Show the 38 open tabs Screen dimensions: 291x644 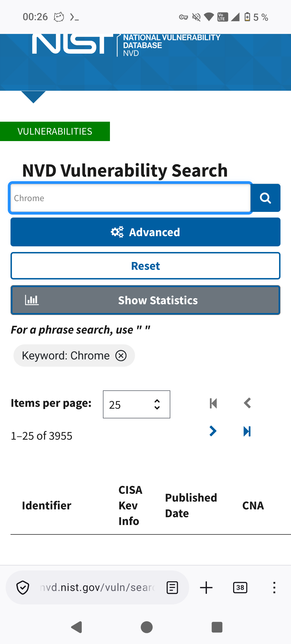(240, 587)
